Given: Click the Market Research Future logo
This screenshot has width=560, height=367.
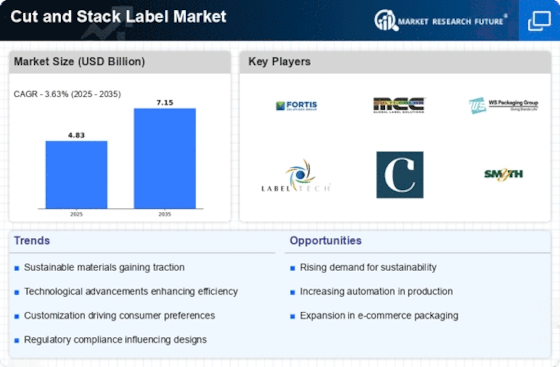Looking at the screenshot, I should (x=441, y=20).
